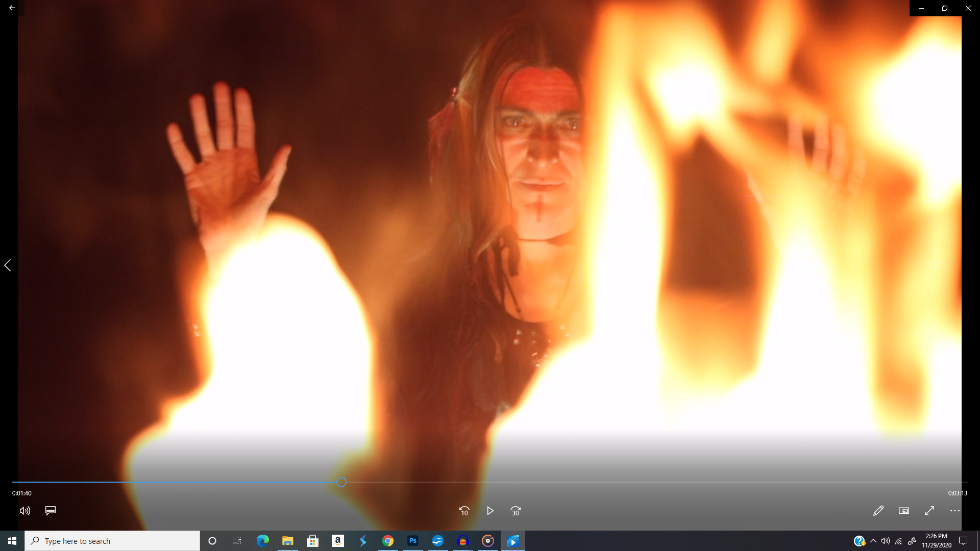The width and height of the screenshot is (980, 551).
Task: Open File Explorer from the taskbar
Action: click(x=288, y=541)
